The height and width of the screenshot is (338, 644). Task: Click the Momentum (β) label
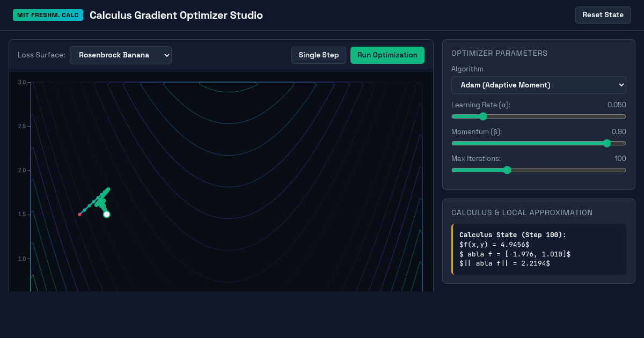click(477, 131)
